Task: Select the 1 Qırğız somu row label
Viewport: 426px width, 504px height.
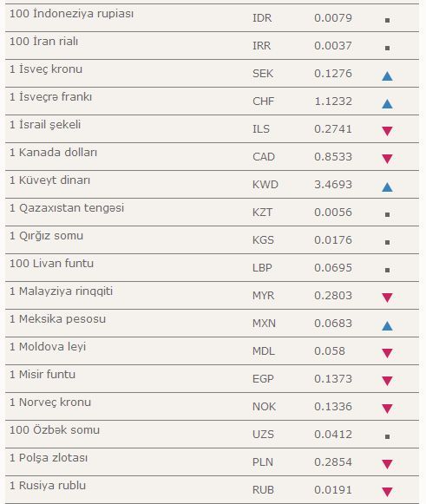Action: point(47,236)
